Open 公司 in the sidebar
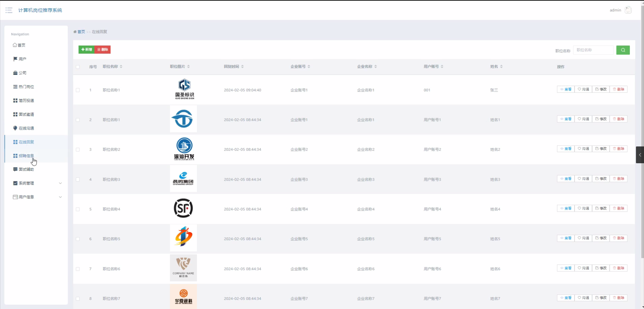This screenshot has width=644, height=309. click(36, 73)
